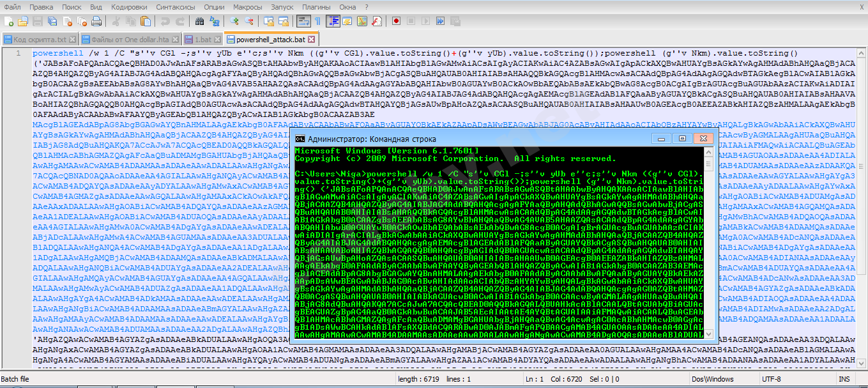Click the command prompt window system icon
Screen dimensions: 868x388
pyautogui.click(x=300, y=138)
